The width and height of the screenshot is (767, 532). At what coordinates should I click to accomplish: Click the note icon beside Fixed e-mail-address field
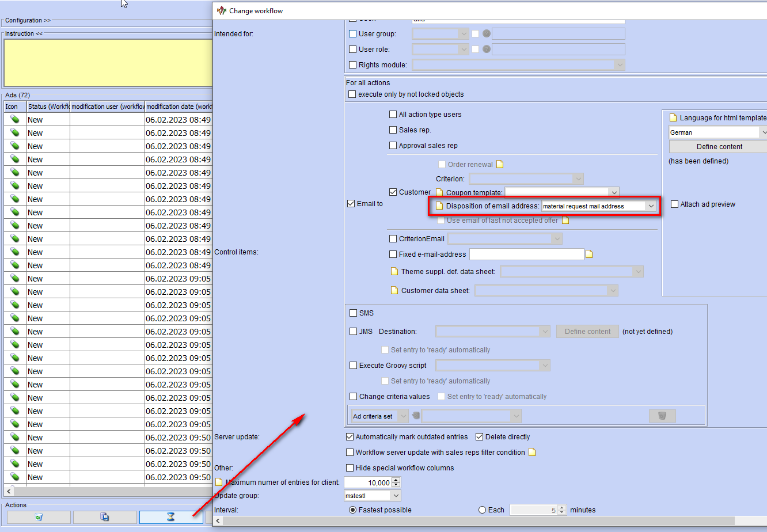pyautogui.click(x=589, y=254)
